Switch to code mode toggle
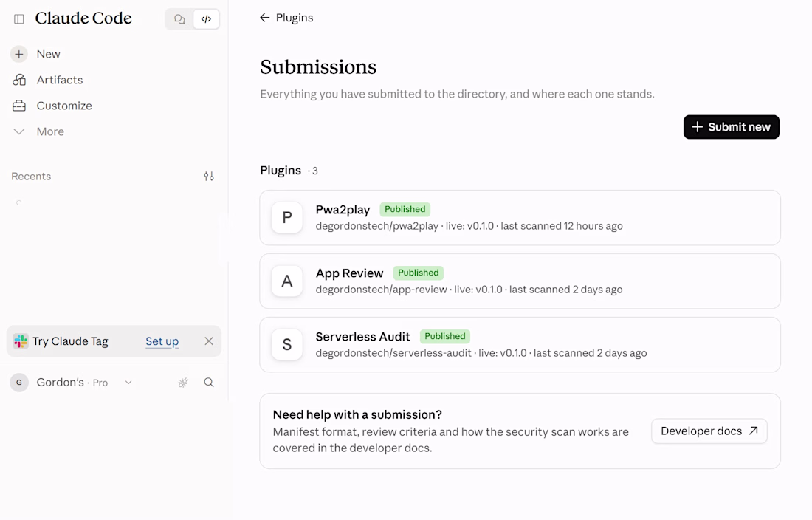Image resolution: width=812 pixels, height=520 pixels. tap(206, 19)
